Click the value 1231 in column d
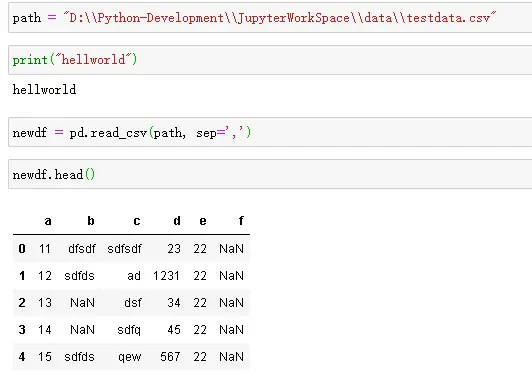The image size is (532, 371). coord(166,276)
